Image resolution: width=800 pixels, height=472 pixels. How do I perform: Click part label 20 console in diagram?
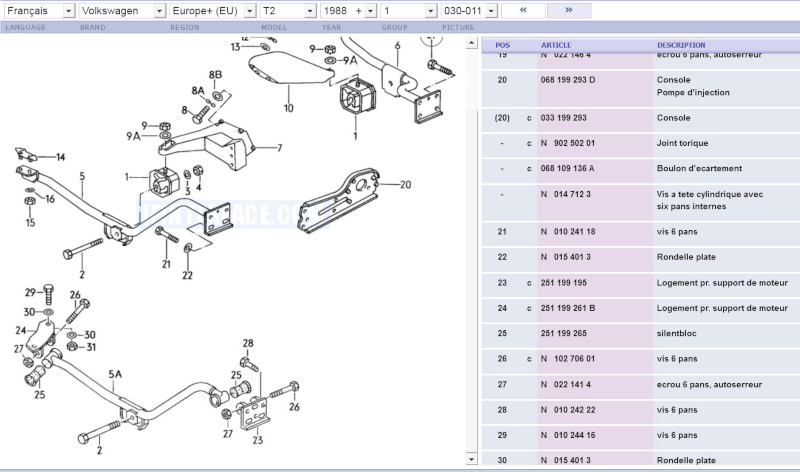405,184
